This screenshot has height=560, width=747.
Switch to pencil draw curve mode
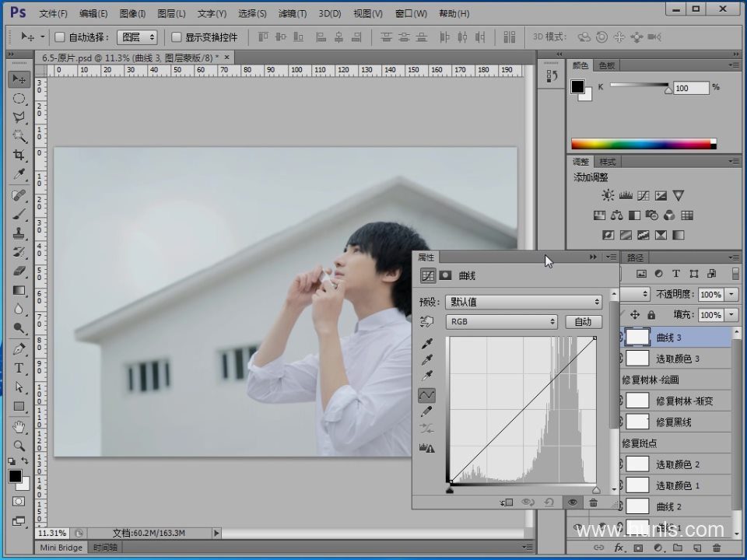[427, 412]
